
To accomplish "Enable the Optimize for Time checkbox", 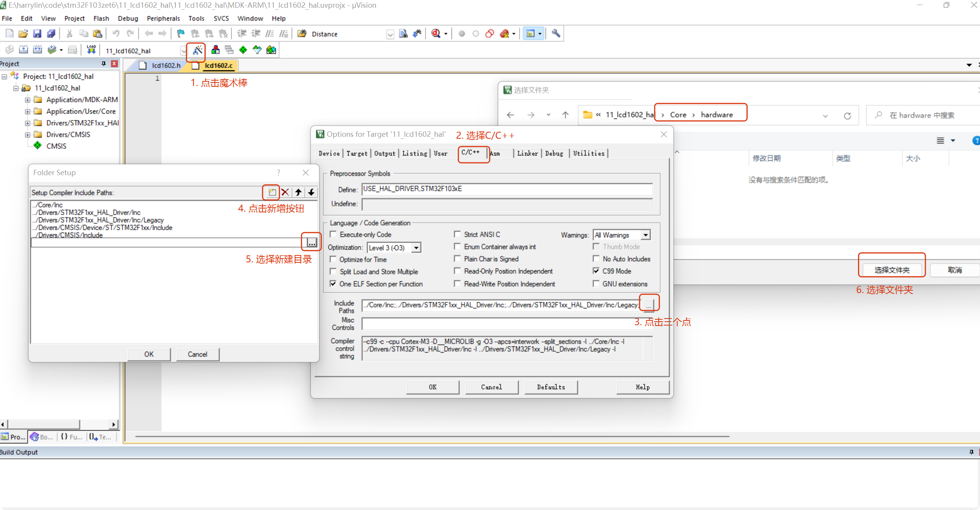I will pos(333,259).
